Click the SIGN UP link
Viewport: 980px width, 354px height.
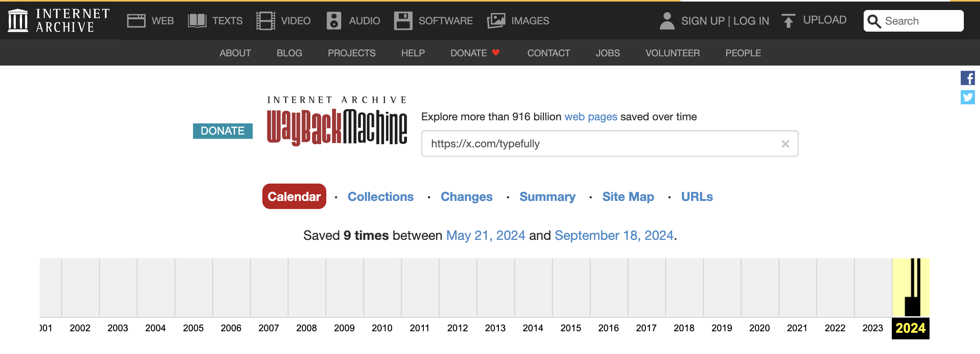pos(703,21)
